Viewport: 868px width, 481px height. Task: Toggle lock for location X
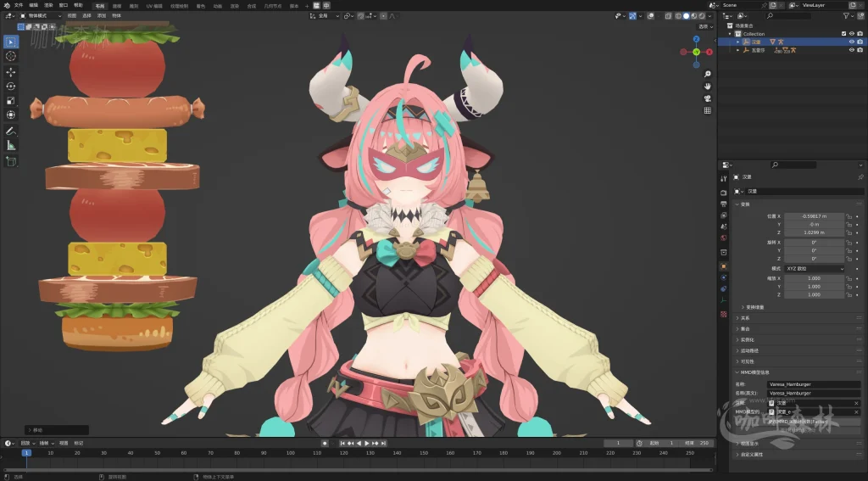(x=849, y=216)
